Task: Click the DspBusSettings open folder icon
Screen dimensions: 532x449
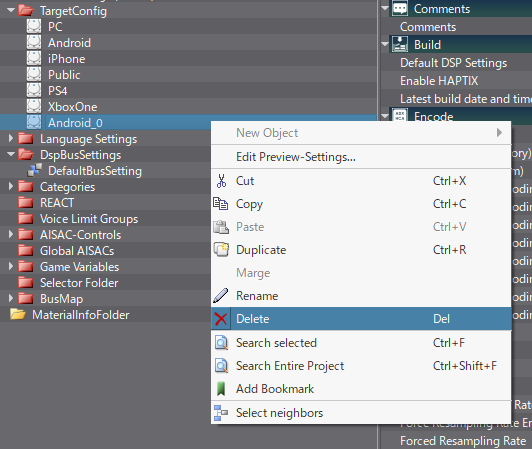Action: 26,154
